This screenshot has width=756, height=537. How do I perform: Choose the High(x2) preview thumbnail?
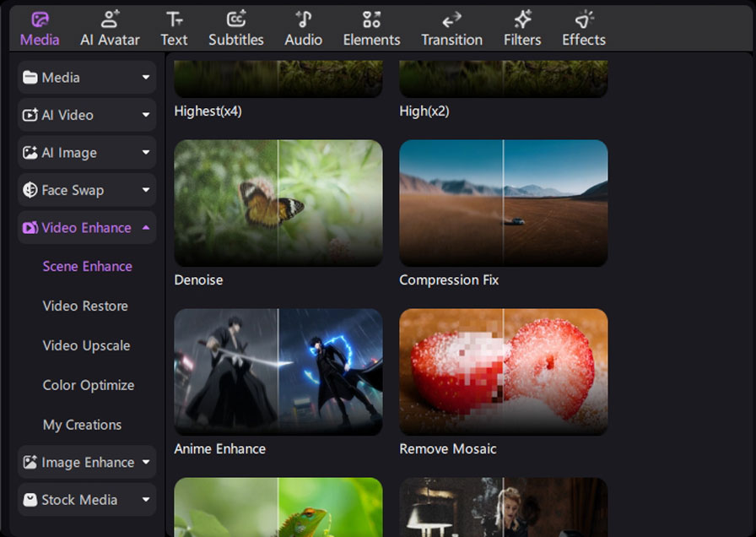[504, 79]
